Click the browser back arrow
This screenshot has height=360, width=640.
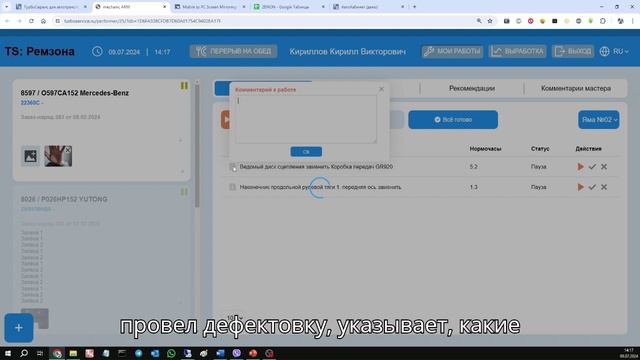(x=7, y=21)
